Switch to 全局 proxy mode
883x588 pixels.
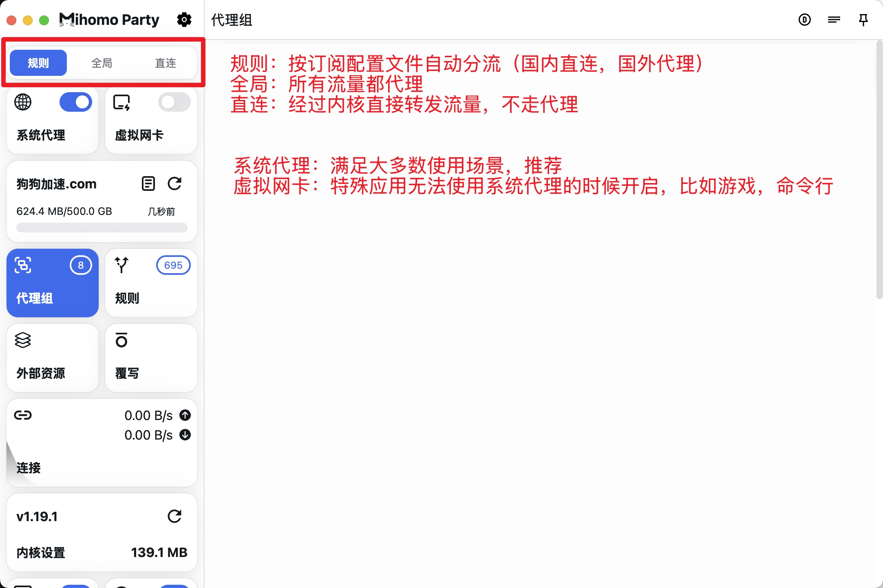click(x=102, y=62)
